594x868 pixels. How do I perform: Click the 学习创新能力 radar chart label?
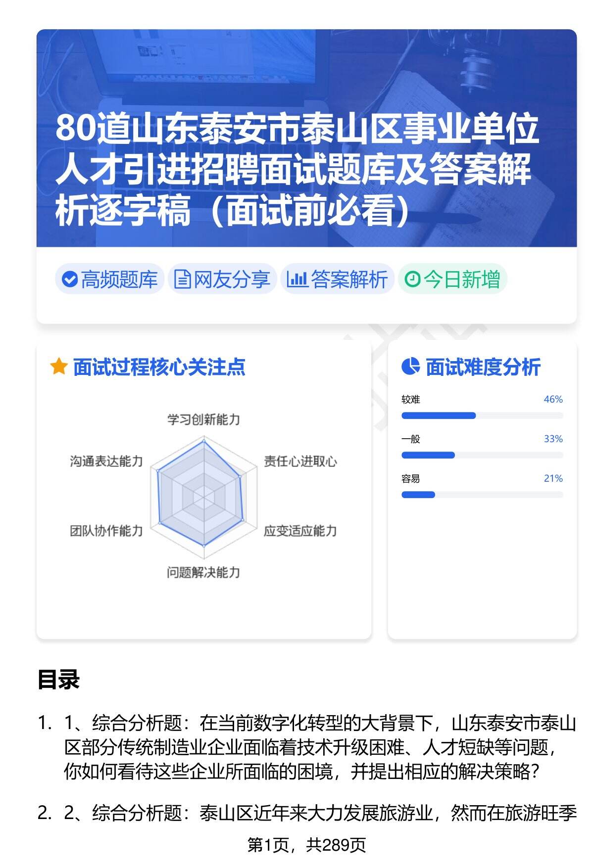(203, 420)
